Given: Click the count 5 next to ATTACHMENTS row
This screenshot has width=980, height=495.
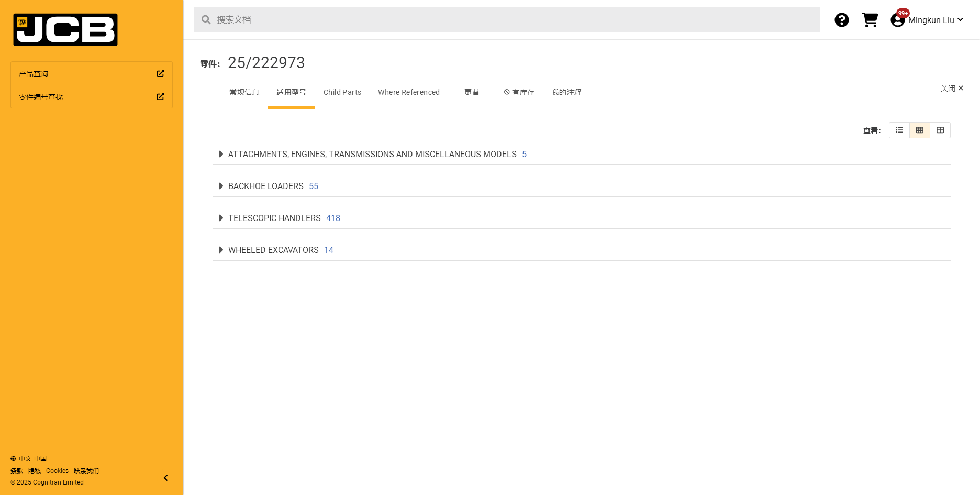Looking at the screenshot, I should [x=524, y=154].
